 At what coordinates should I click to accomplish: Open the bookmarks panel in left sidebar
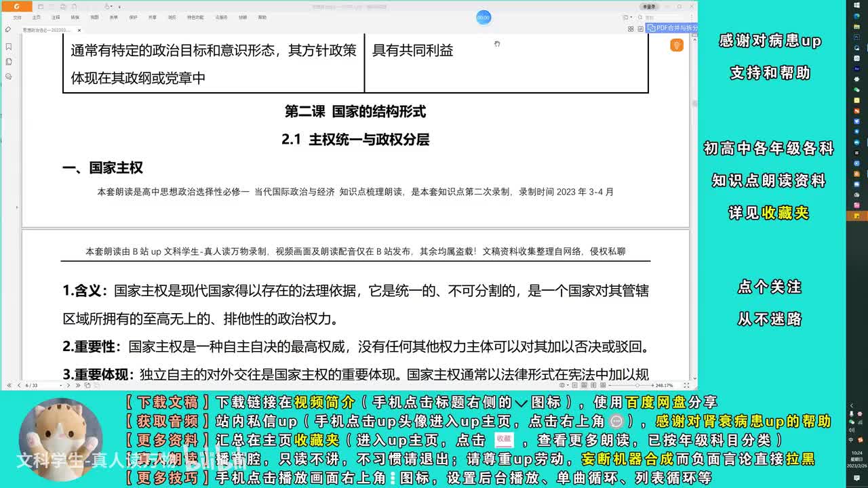click(x=9, y=47)
